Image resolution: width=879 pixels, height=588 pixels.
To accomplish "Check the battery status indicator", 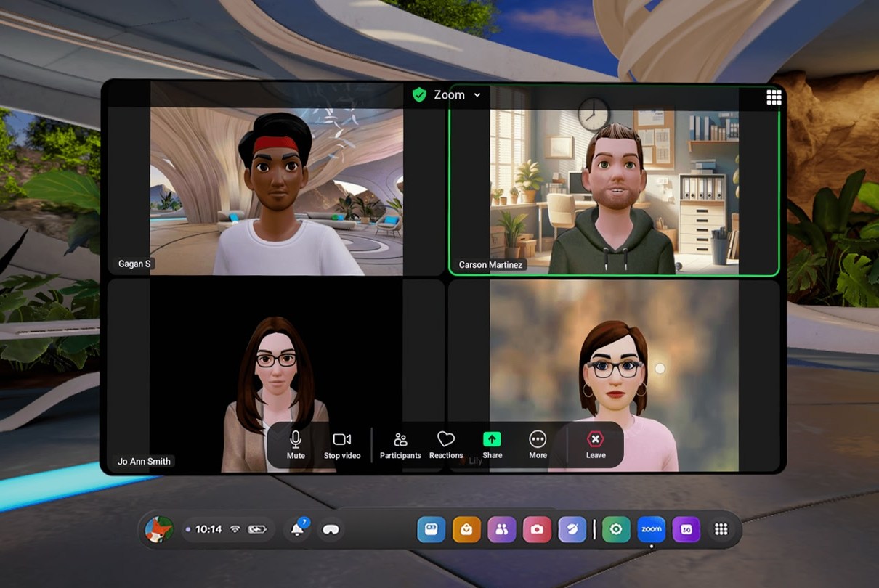I will point(256,529).
